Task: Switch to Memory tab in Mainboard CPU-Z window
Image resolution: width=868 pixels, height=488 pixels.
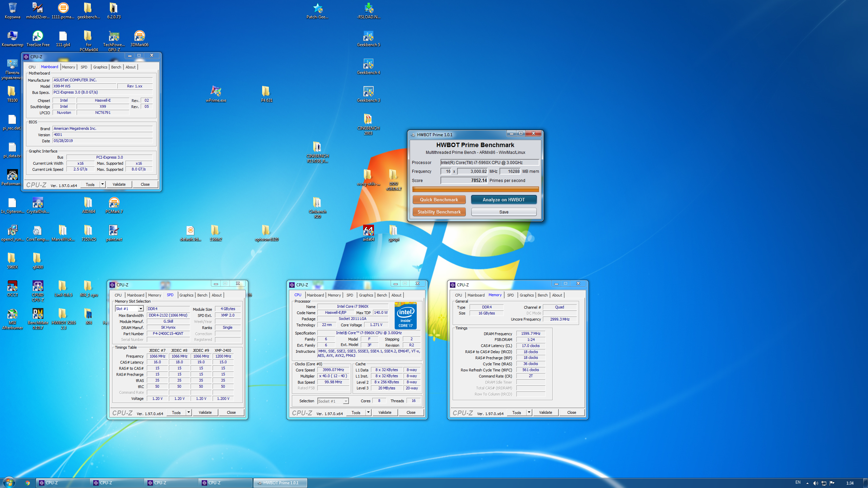Action: click(68, 67)
